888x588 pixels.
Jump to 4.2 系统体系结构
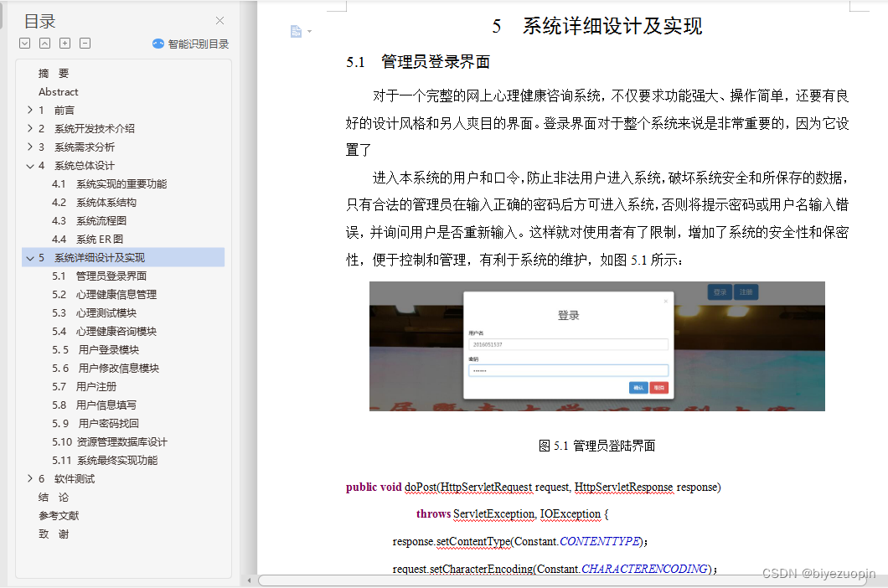[x=94, y=202]
